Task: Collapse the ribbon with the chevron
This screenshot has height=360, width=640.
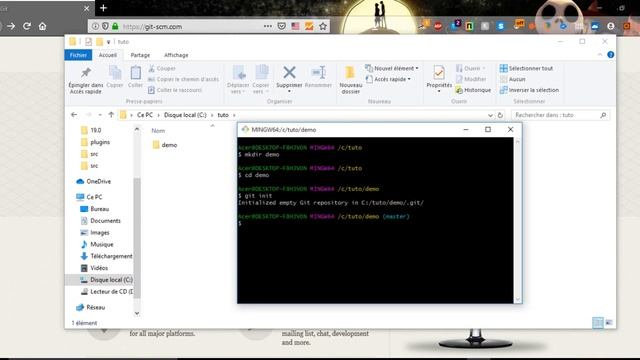Action: pyautogui.click(x=600, y=55)
